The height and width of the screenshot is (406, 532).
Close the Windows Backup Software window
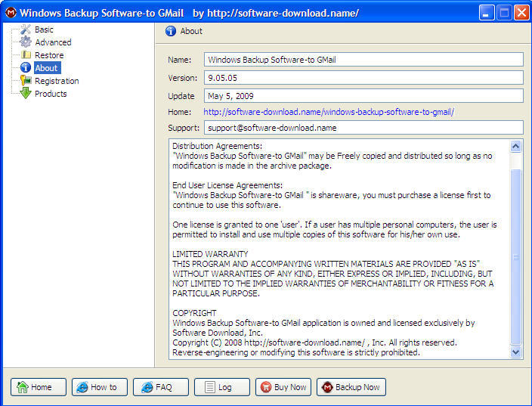pyautogui.click(x=522, y=13)
